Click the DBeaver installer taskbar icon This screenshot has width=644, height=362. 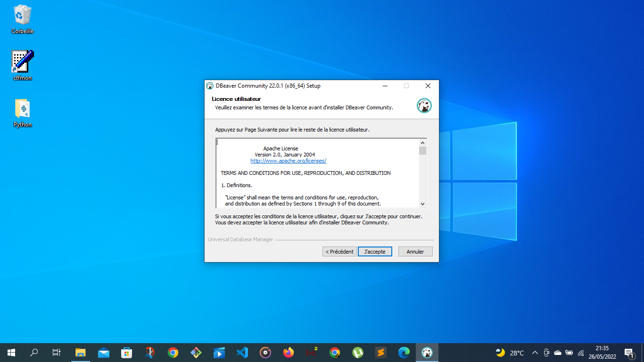point(427,353)
